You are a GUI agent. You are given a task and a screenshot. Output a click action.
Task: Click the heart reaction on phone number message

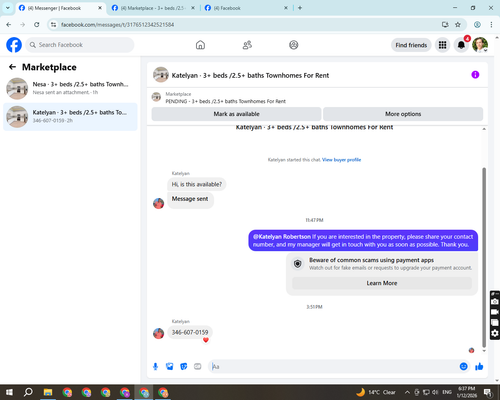tap(206, 340)
